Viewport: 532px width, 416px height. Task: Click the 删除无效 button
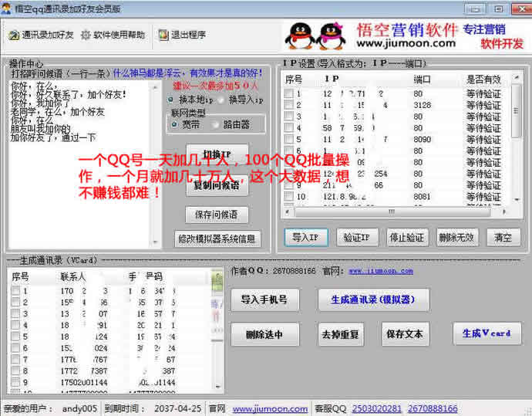click(x=456, y=238)
